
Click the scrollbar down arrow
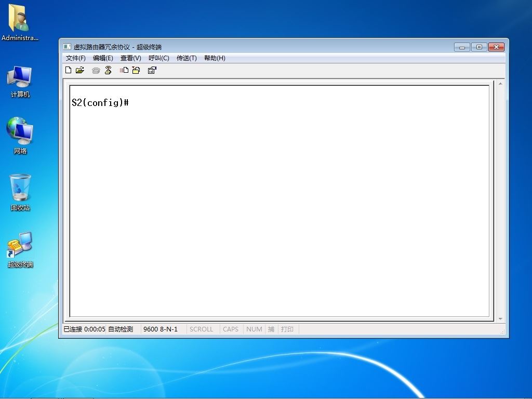(500, 318)
